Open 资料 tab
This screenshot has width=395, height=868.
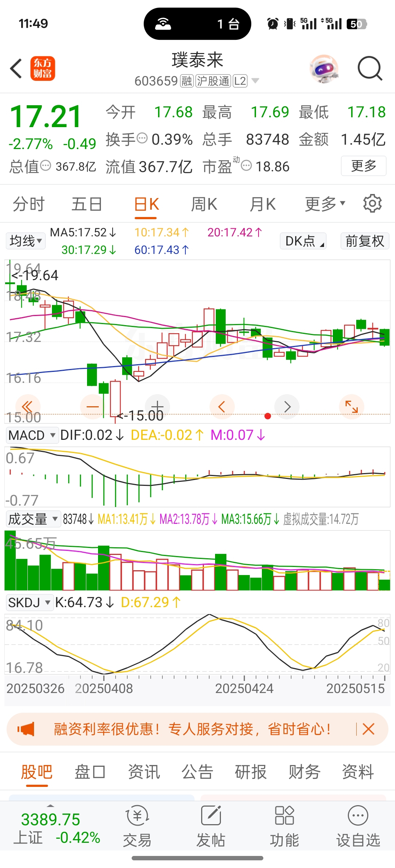358,772
